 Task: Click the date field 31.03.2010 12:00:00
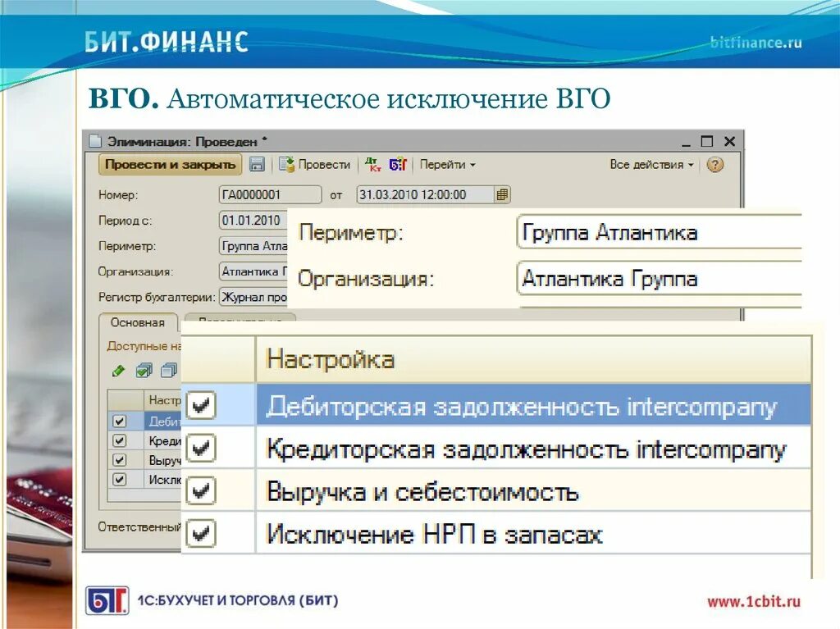point(426,194)
